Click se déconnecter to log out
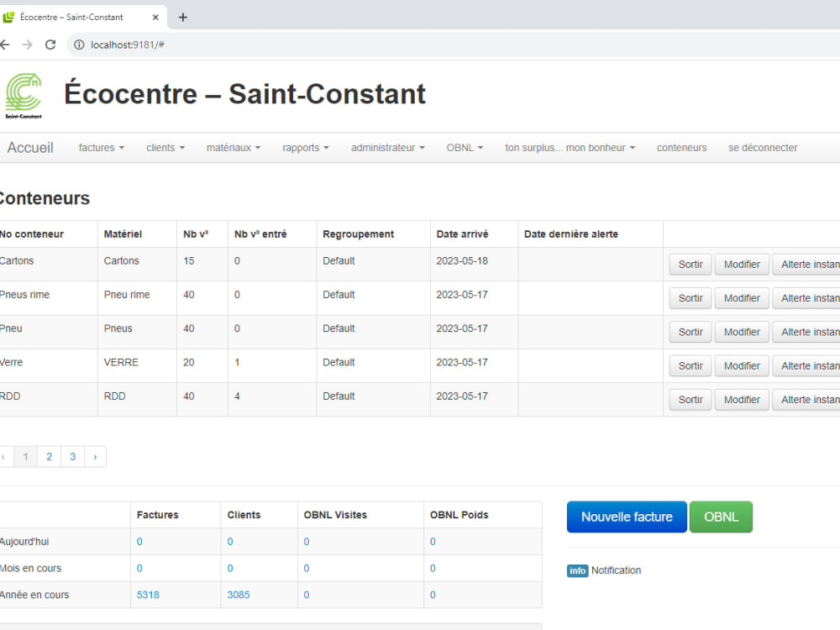840x630 pixels. [x=763, y=148]
